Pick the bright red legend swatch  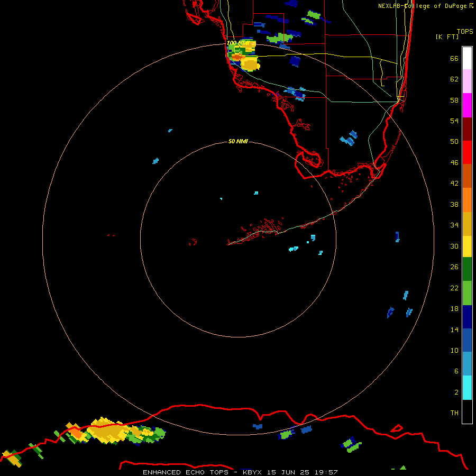point(467,152)
